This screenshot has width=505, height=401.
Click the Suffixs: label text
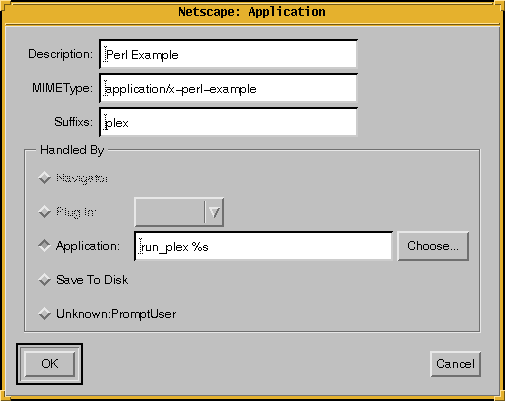73,122
